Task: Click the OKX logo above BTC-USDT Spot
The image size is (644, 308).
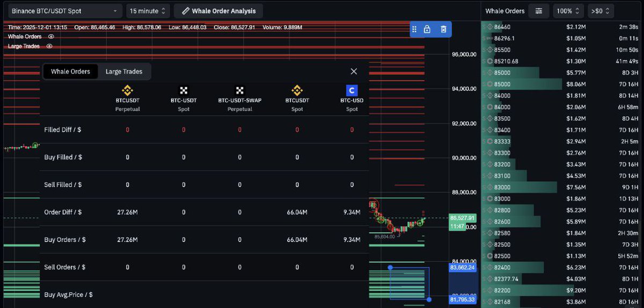Action: pyautogui.click(x=184, y=90)
